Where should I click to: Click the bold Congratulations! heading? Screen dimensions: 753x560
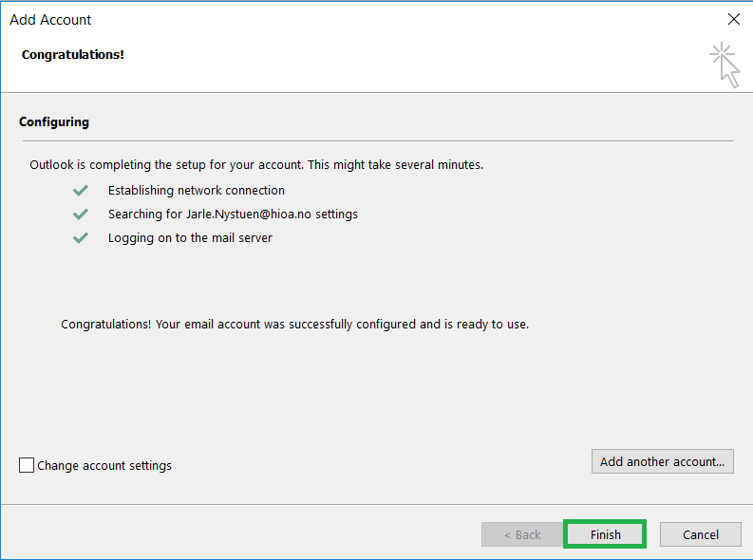[x=73, y=55]
